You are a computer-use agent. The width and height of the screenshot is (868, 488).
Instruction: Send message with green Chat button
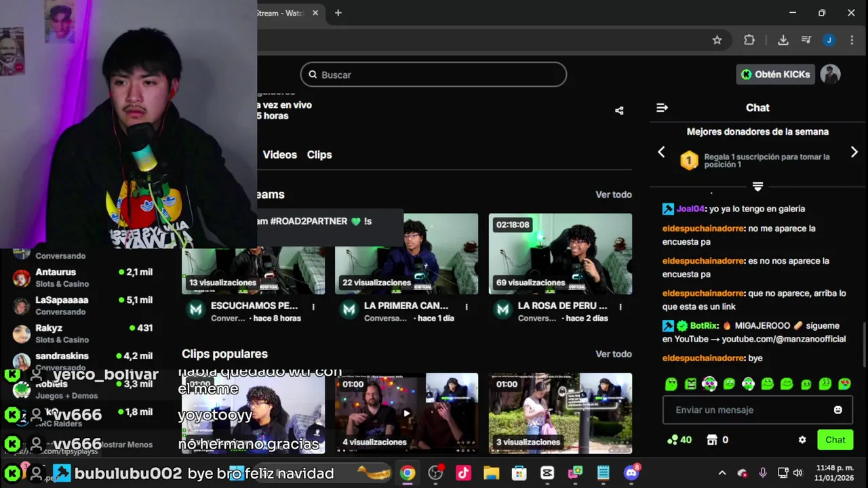[835, 440]
